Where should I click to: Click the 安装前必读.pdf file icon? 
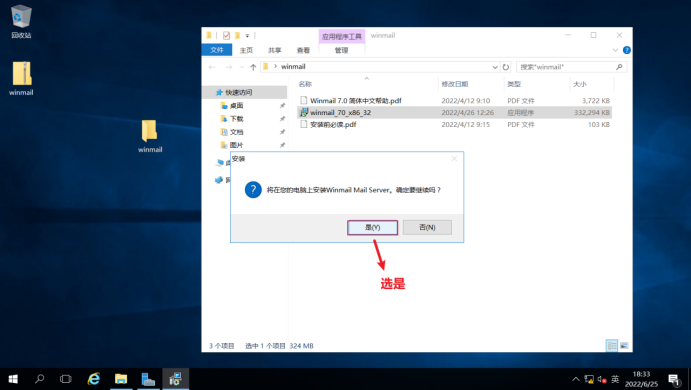tap(304, 124)
